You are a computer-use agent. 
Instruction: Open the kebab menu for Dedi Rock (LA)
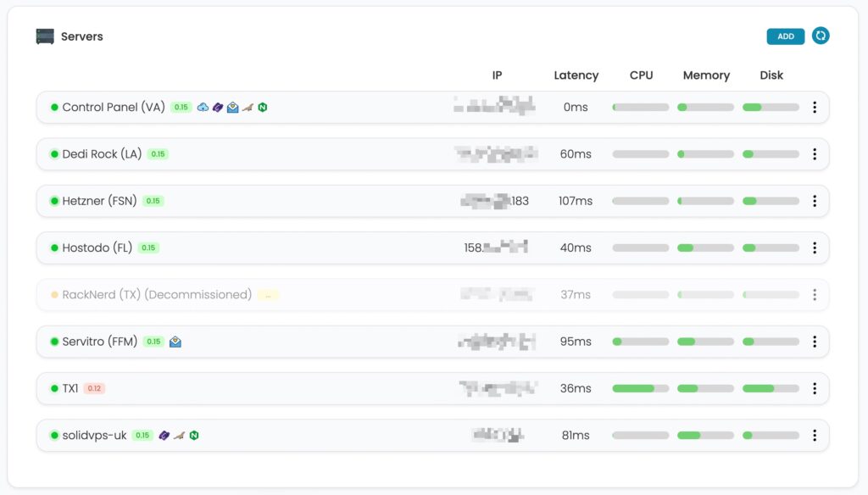[x=815, y=154]
